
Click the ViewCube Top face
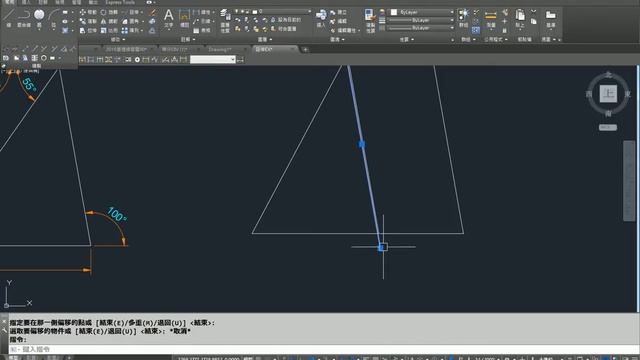[x=608, y=93]
